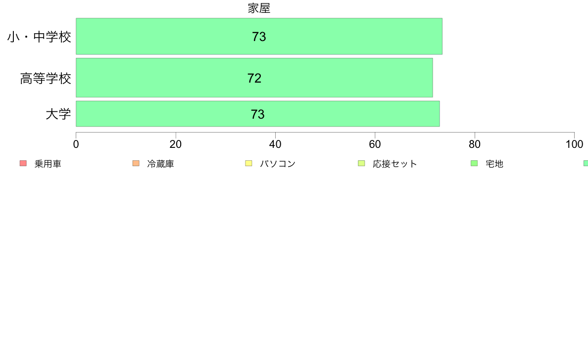
Task: Click the 大学 axis label
Action: pos(58,114)
